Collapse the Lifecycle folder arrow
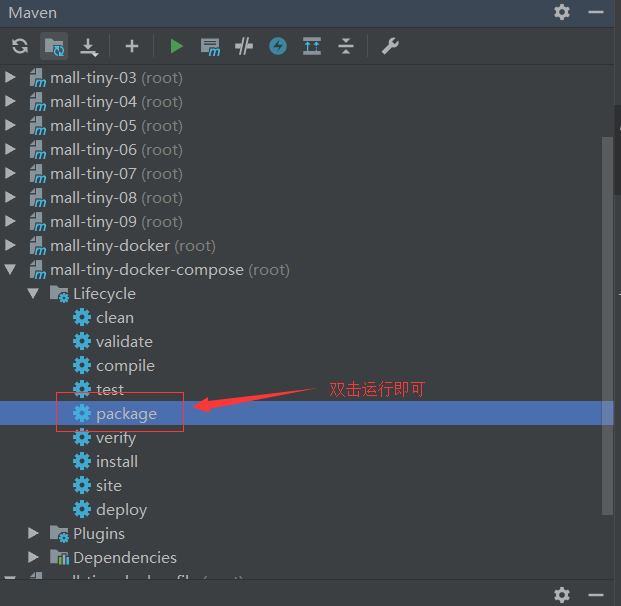The height and width of the screenshot is (606, 621). (33, 293)
